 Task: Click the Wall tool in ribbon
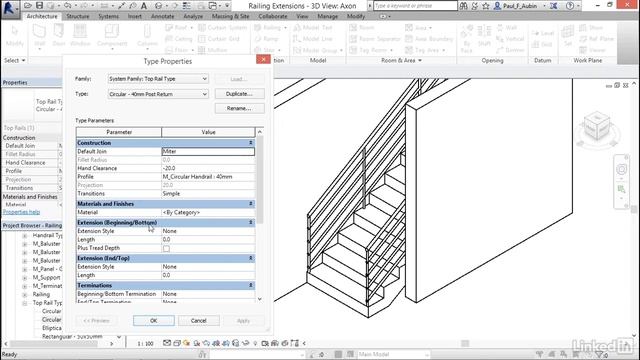click(x=40, y=36)
